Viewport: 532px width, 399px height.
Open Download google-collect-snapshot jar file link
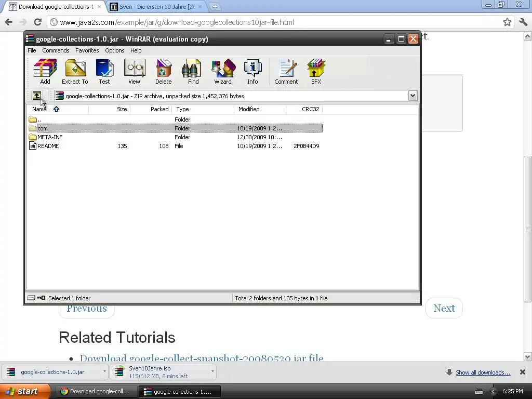(202, 358)
